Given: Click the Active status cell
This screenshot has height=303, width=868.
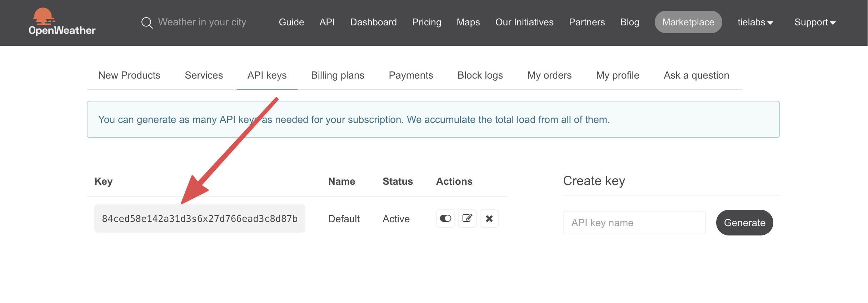Looking at the screenshot, I should pos(396,219).
